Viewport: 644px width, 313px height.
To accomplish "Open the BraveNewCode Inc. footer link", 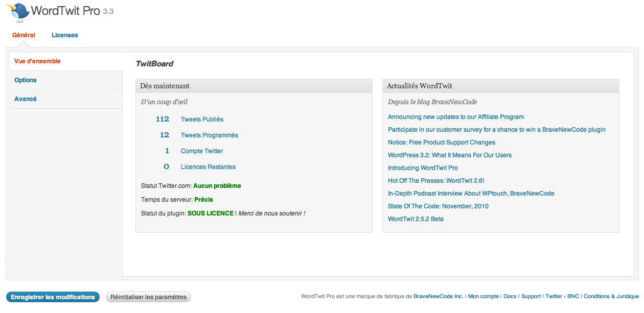I will point(439,297).
